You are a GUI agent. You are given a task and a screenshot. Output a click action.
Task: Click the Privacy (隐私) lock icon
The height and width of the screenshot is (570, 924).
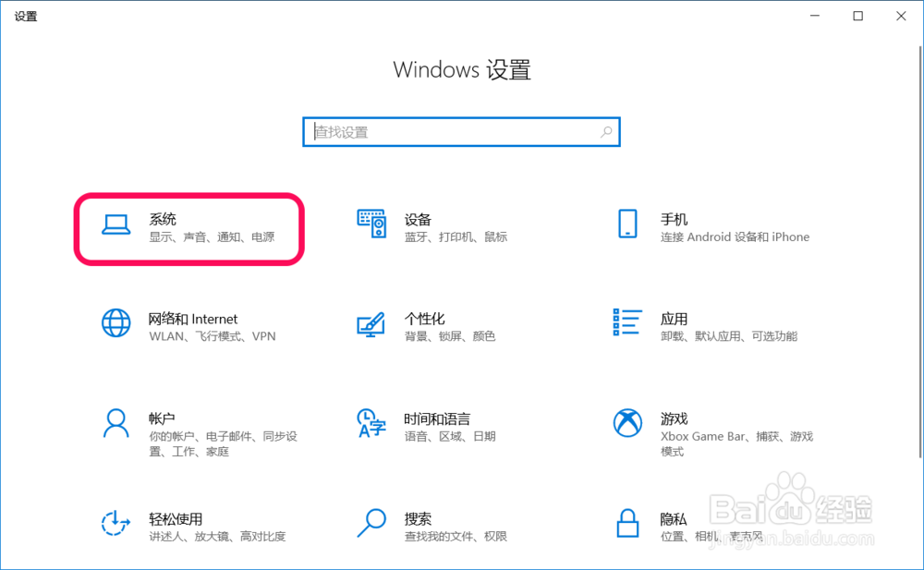click(x=626, y=523)
